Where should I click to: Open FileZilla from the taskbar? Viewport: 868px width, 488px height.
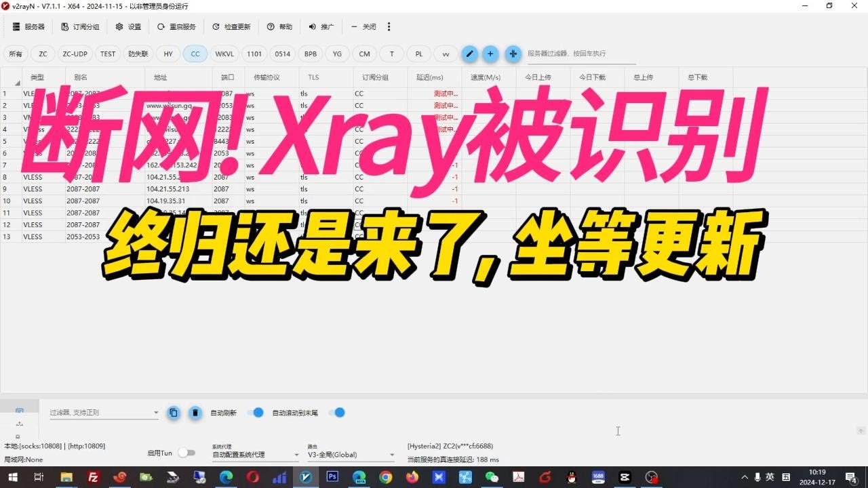93,477
